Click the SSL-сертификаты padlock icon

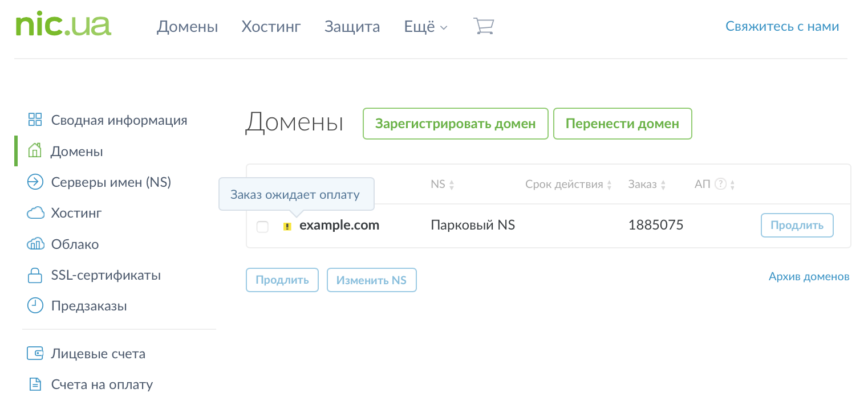35,276
